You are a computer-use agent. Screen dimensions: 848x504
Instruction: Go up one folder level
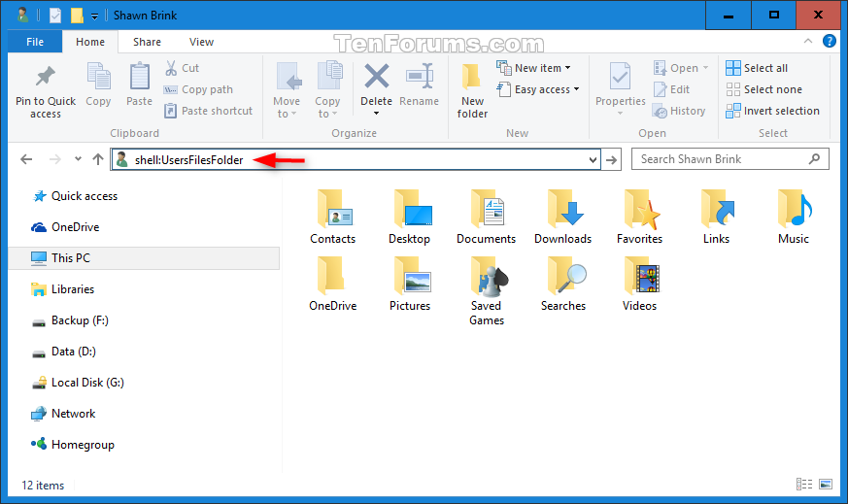pos(98,159)
